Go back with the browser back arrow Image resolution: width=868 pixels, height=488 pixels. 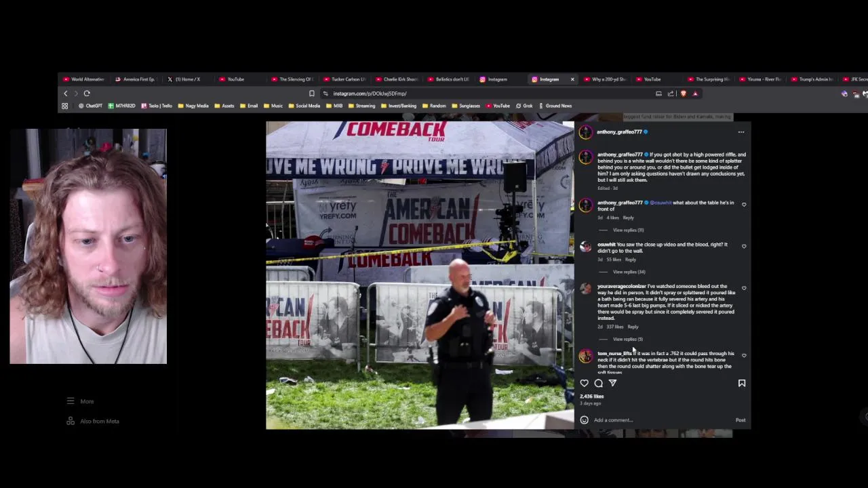(x=66, y=94)
